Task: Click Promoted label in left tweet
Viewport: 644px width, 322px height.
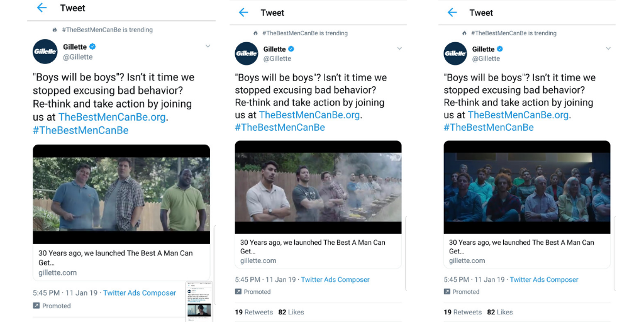Action: [56, 306]
